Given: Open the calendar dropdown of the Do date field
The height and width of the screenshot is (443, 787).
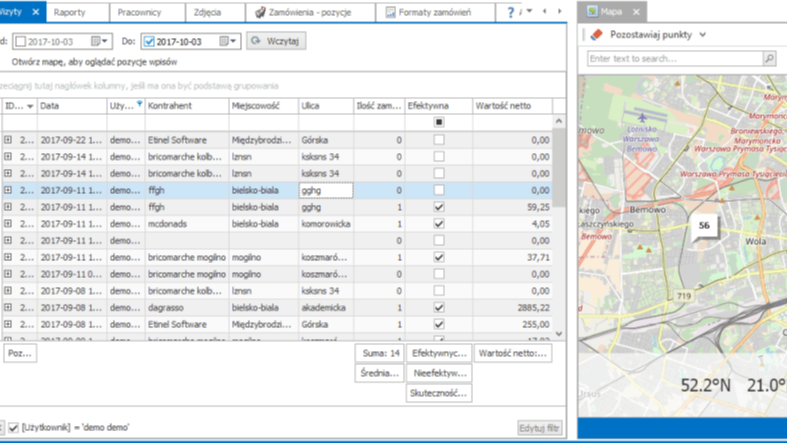Looking at the screenshot, I should tap(228, 42).
